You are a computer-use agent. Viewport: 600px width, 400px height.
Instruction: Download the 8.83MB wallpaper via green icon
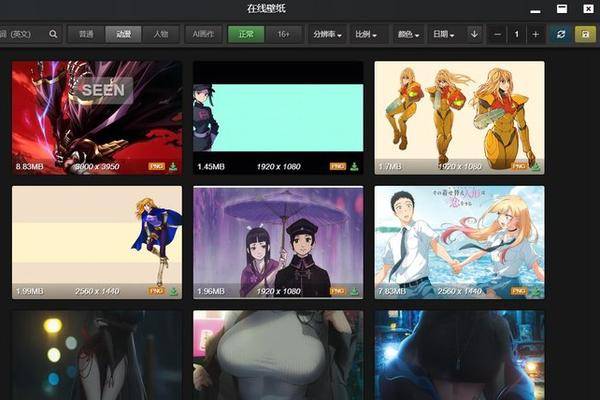(x=173, y=166)
